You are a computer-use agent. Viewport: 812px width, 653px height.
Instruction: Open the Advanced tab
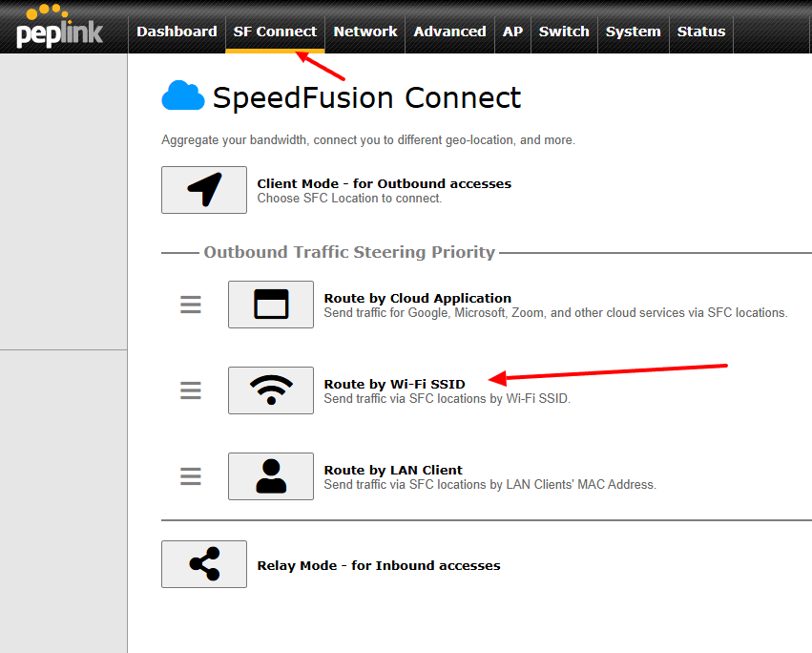click(449, 32)
